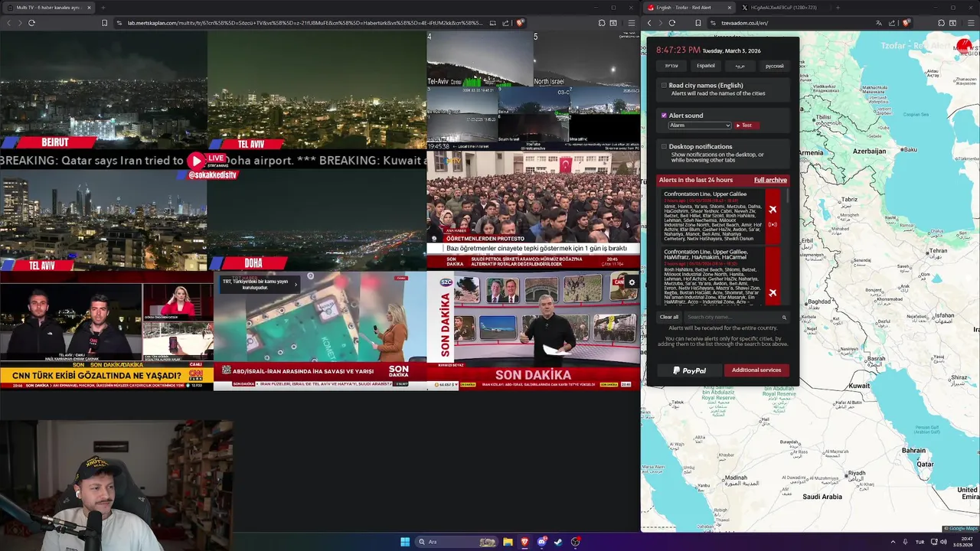Share the Tzofar page link
Screen dimensions: 980x551
pyautogui.click(x=892, y=23)
